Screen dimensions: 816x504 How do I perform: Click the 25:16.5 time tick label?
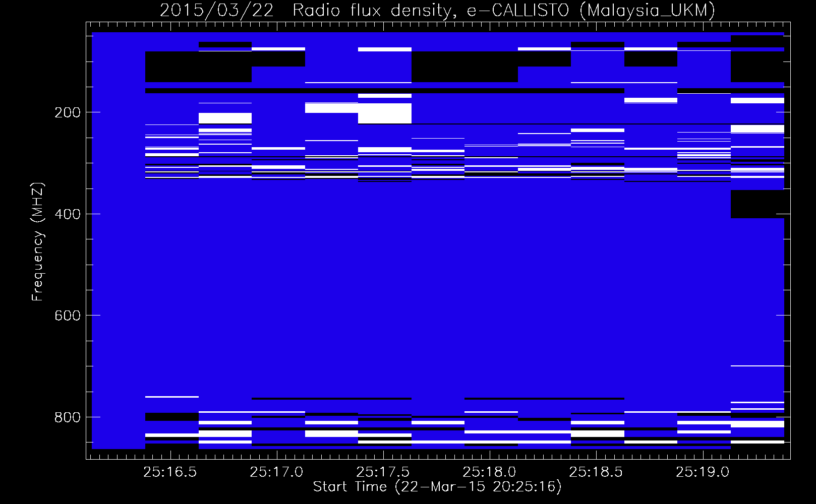(x=170, y=472)
